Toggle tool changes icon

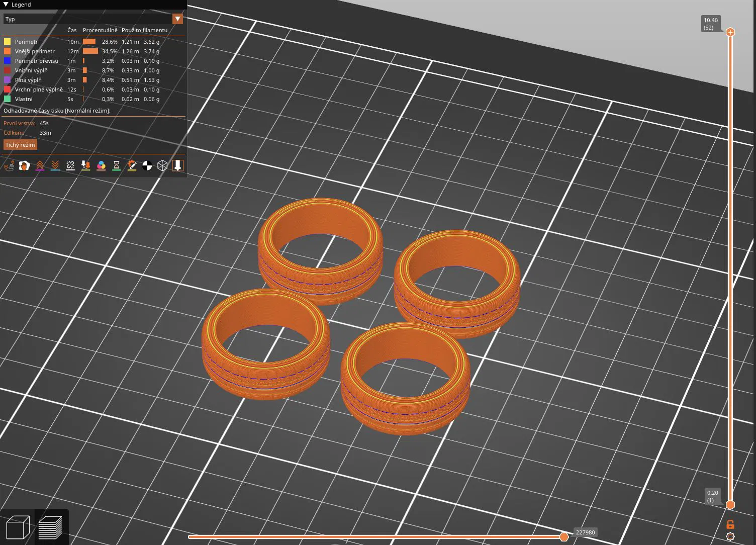86,165
